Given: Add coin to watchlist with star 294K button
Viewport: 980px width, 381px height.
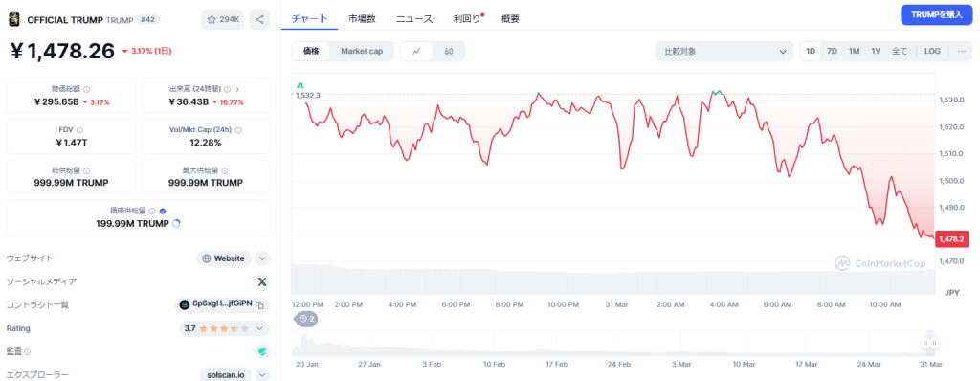Looking at the screenshot, I should 222,19.
